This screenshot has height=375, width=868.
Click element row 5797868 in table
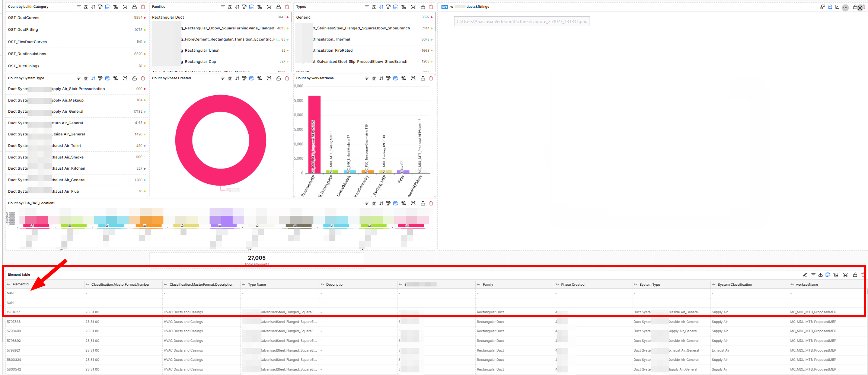tap(14, 322)
